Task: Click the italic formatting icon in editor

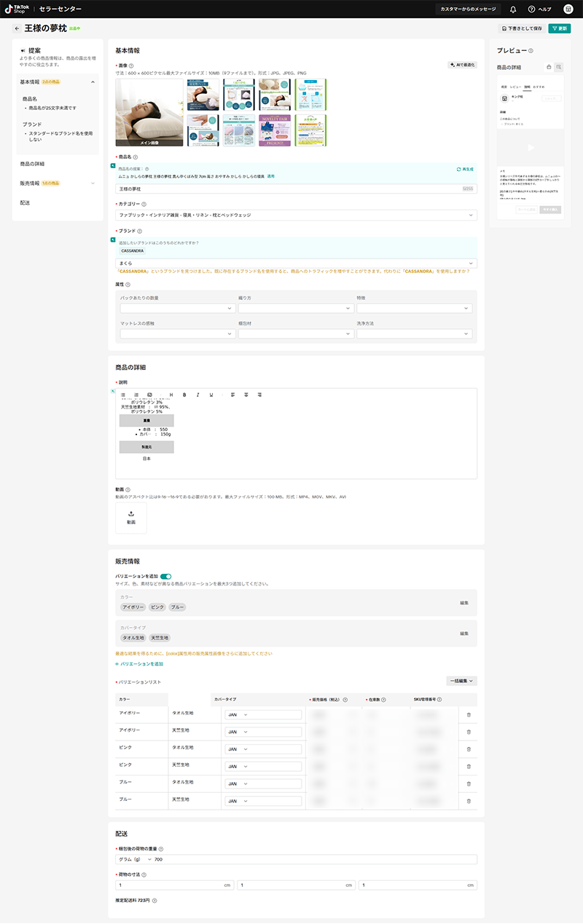Action: coord(197,395)
